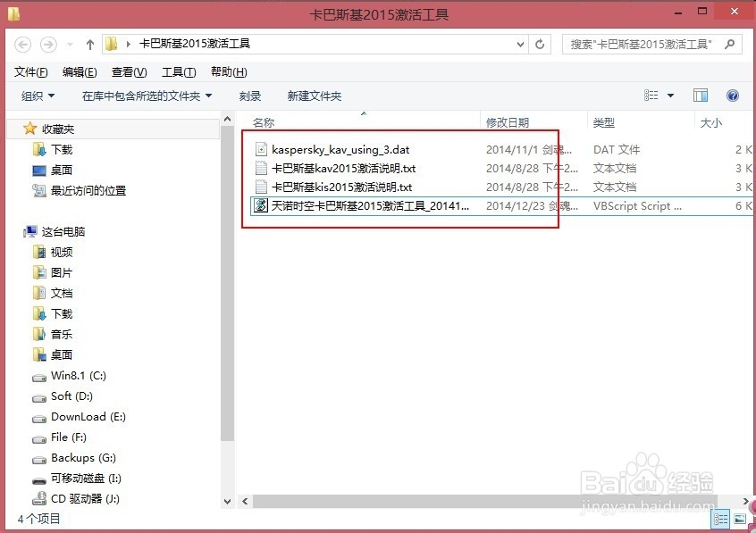Select 这台电脑 in navigation pane
Screen dimensions: 756x533
[63, 232]
